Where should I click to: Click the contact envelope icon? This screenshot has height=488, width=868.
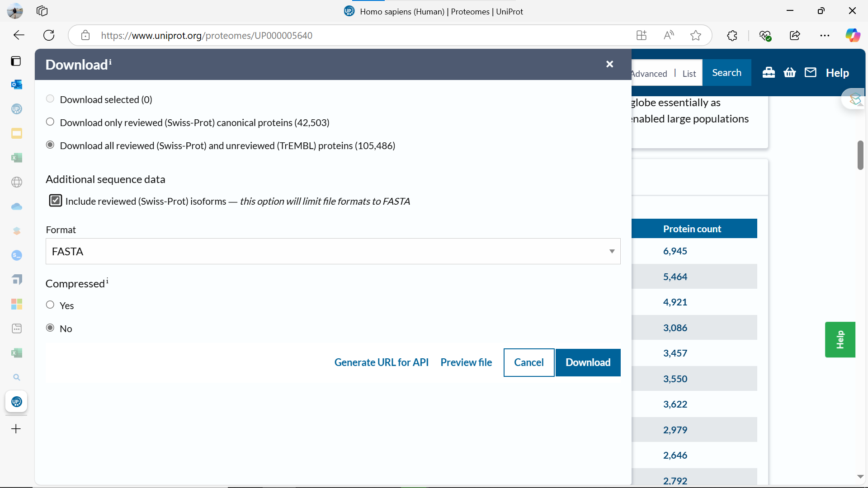point(811,72)
